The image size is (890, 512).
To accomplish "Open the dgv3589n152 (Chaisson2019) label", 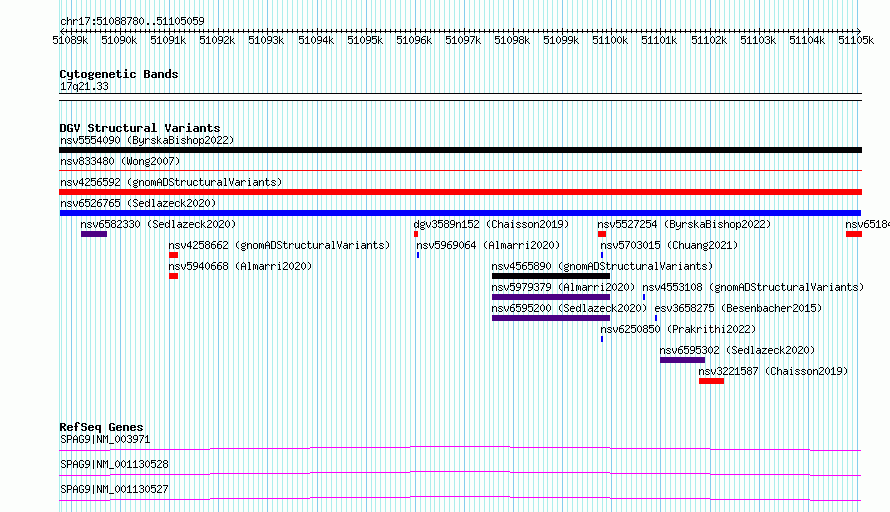I will coord(491,224).
